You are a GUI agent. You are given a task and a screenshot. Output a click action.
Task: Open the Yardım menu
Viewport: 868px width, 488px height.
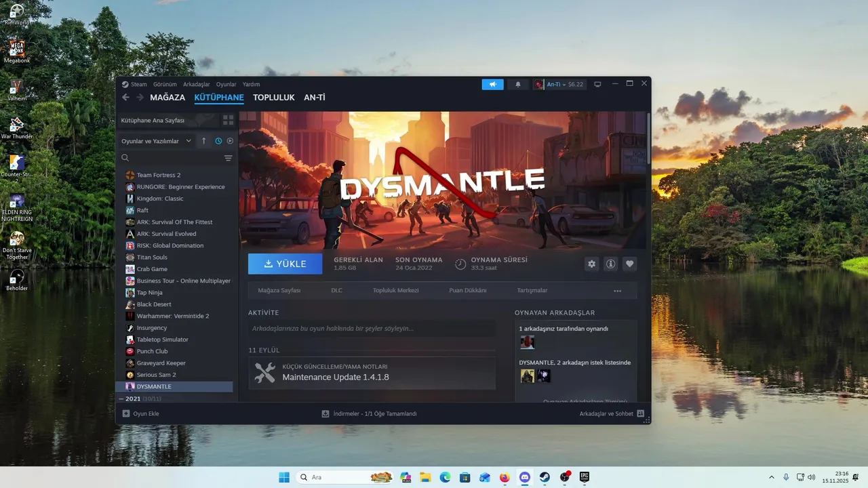click(x=251, y=85)
